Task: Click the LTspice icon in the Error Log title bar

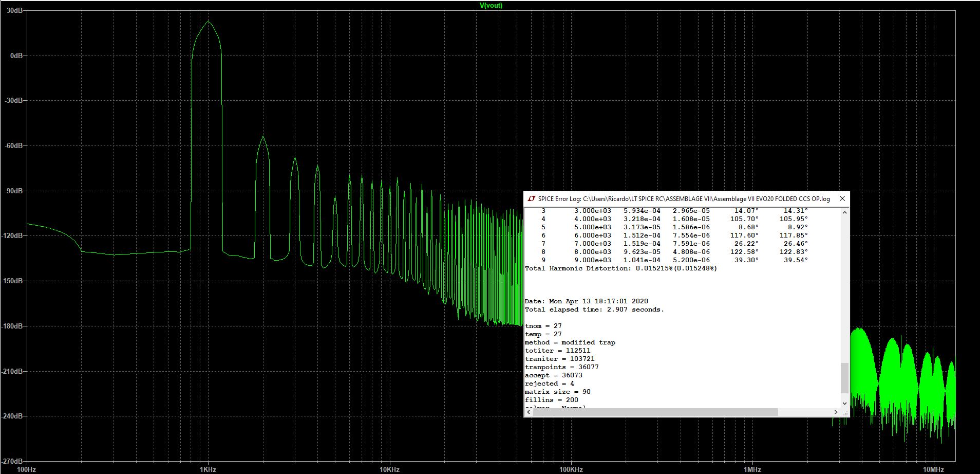Action: click(x=532, y=198)
